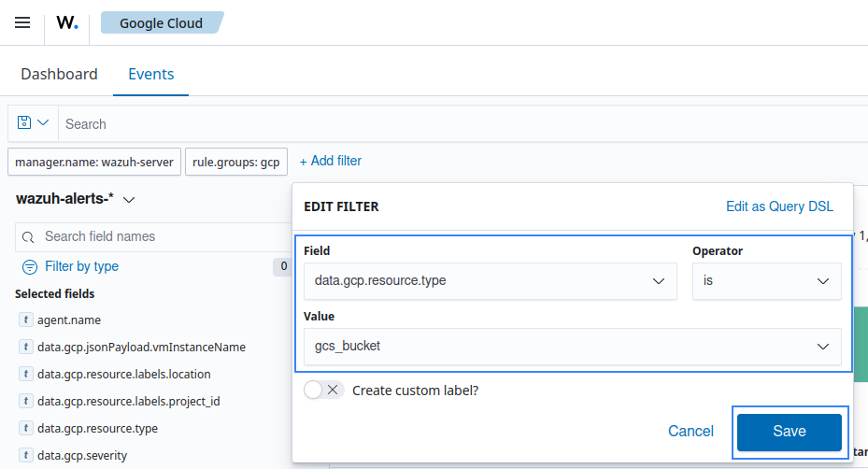Image resolution: width=868 pixels, height=469 pixels.
Task: Click the data.gcp.resource.type field type icon
Action: tap(26, 428)
